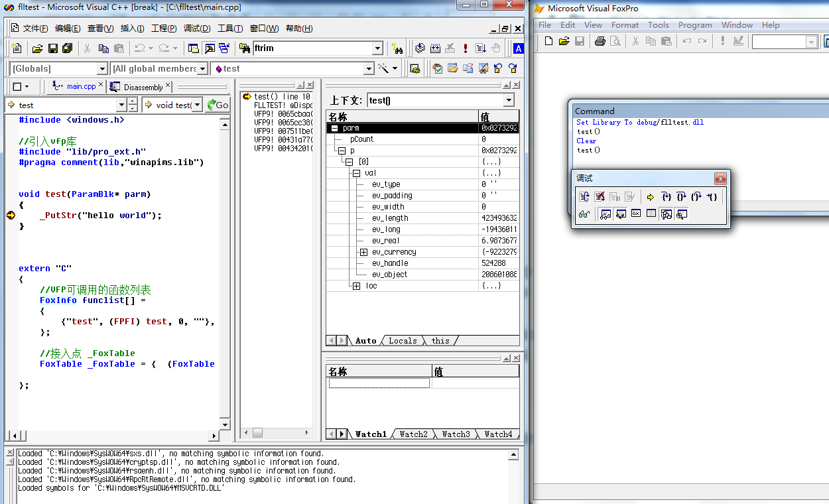Open the WizardBar actions arrow beside the wand
The width and height of the screenshot is (829, 504).
(395, 68)
